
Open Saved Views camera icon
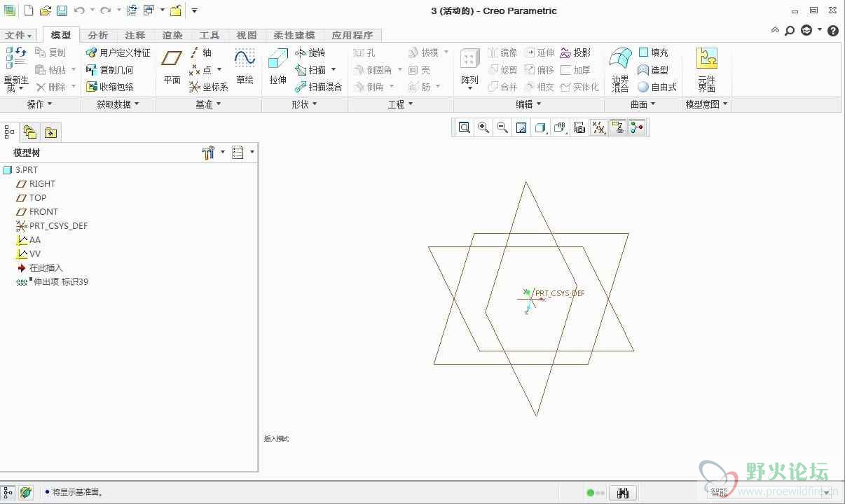click(x=579, y=127)
